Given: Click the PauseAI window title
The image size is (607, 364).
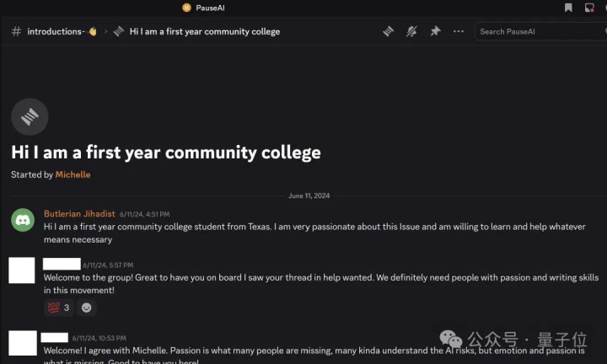Looking at the screenshot, I should click(210, 8).
